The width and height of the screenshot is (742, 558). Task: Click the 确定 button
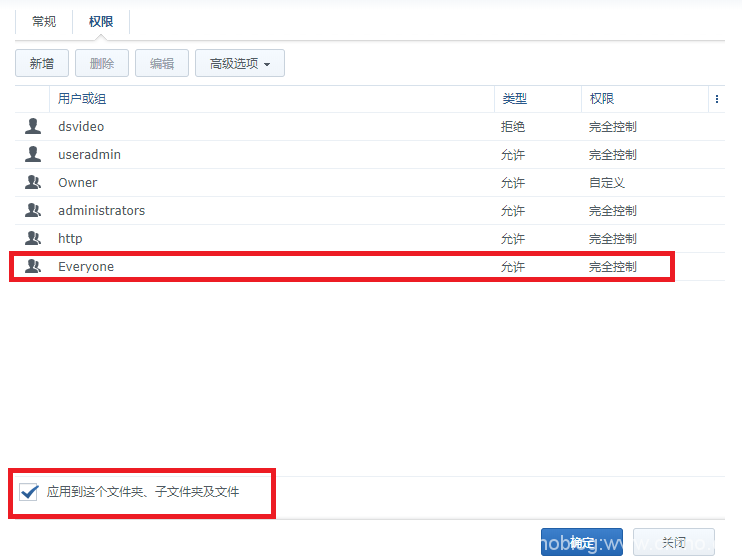581,542
